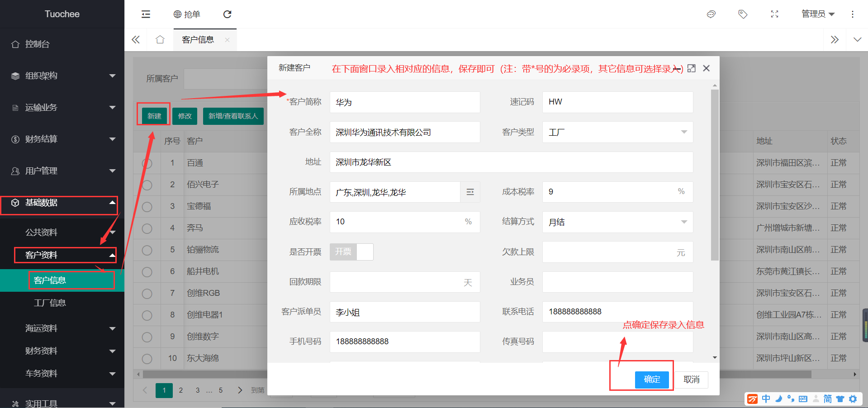
Task: Toggle fullscreen icon in header
Action: point(774,14)
